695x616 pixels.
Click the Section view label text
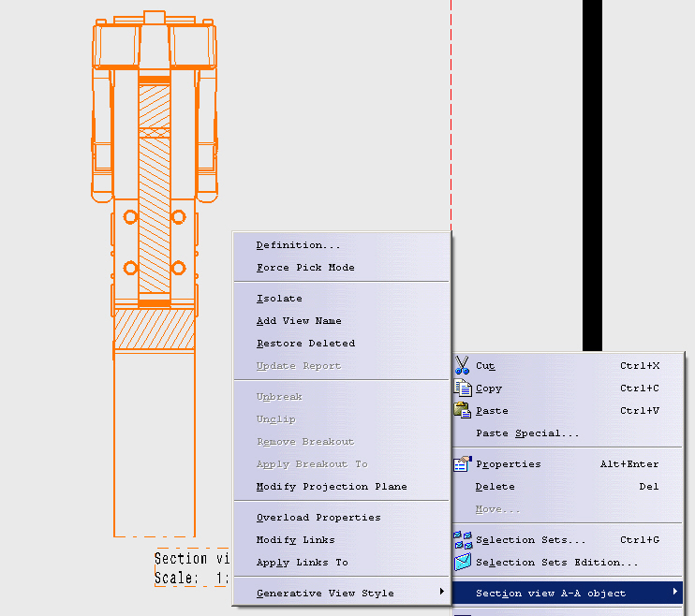[x=192, y=558]
